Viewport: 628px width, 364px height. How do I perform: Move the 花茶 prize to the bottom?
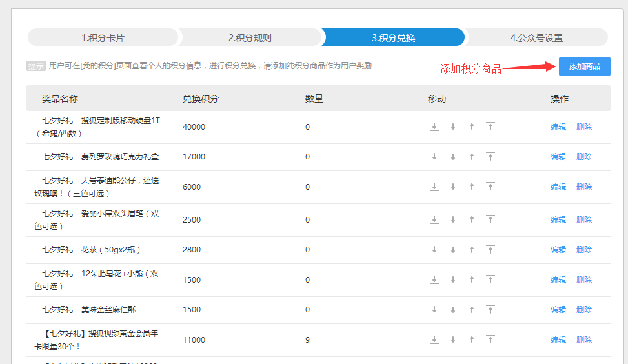tap(434, 250)
